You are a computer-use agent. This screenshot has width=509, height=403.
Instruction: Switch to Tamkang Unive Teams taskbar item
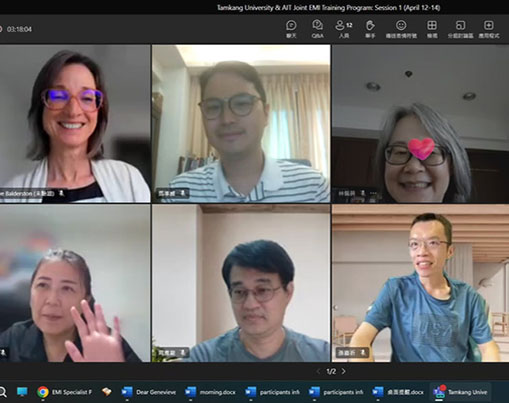tap(461, 392)
